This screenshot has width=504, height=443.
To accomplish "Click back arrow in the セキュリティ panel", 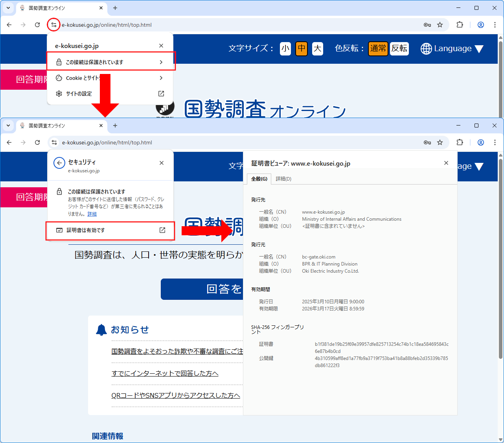I will point(59,163).
